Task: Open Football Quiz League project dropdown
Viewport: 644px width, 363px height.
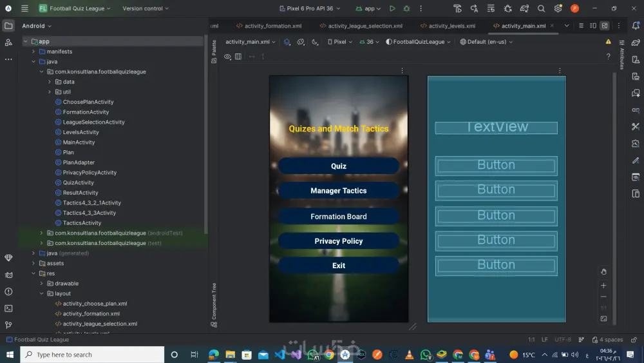Action: [75, 8]
